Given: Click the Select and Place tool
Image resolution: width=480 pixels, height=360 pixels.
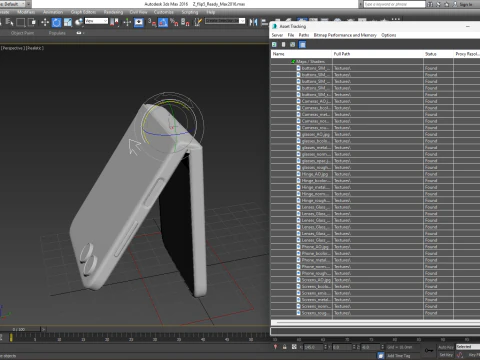Looking at the screenshot, I should click(x=79, y=22).
